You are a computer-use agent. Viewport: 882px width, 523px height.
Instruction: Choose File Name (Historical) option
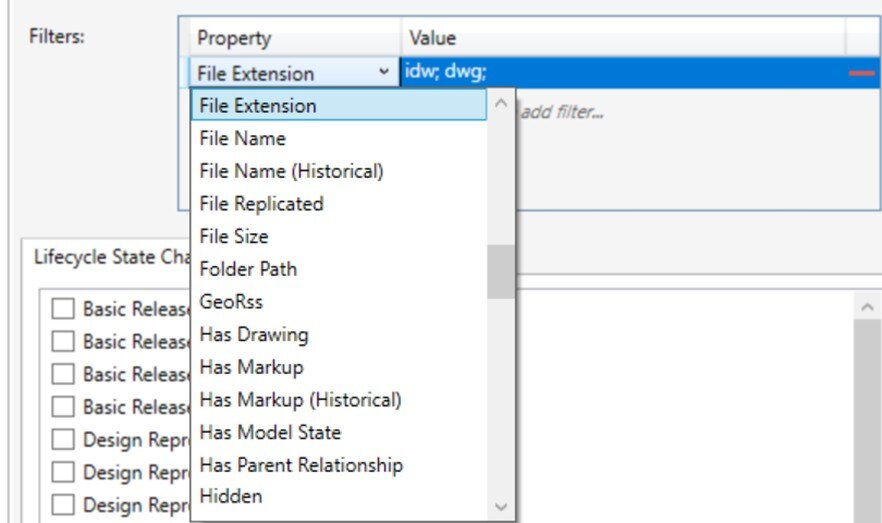click(x=291, y=171)
